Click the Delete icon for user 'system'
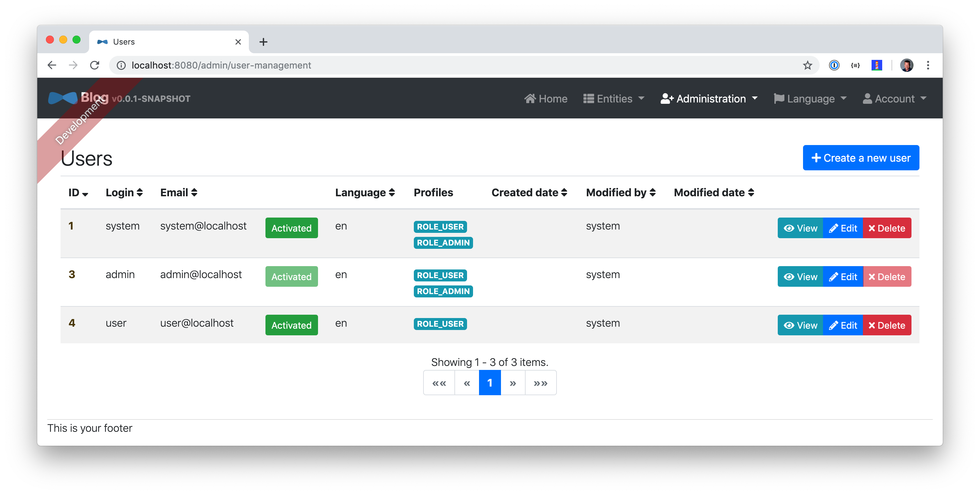 click(887, 228)
